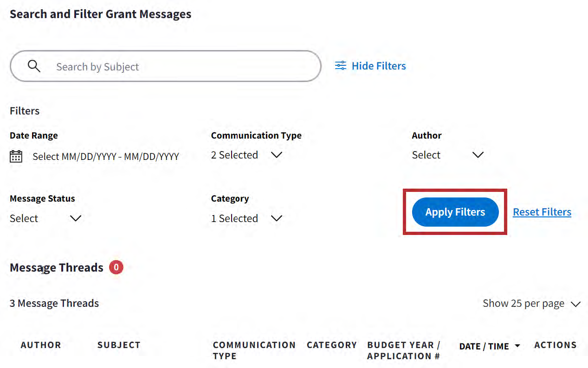
Task: Select the Date Range MM/DD/YYYY field
Action: coord(106,157)
